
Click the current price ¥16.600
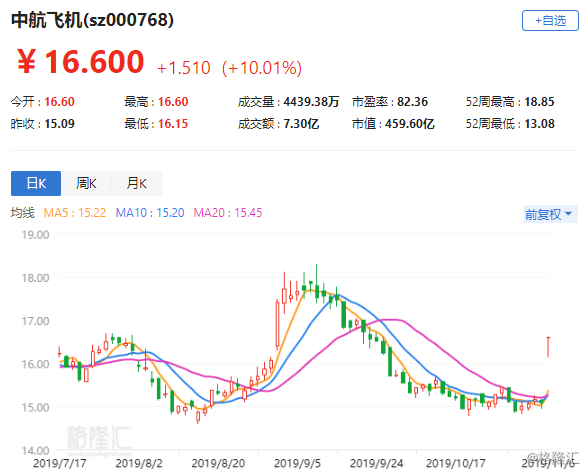pyautogui.click(x=80, y=62)
